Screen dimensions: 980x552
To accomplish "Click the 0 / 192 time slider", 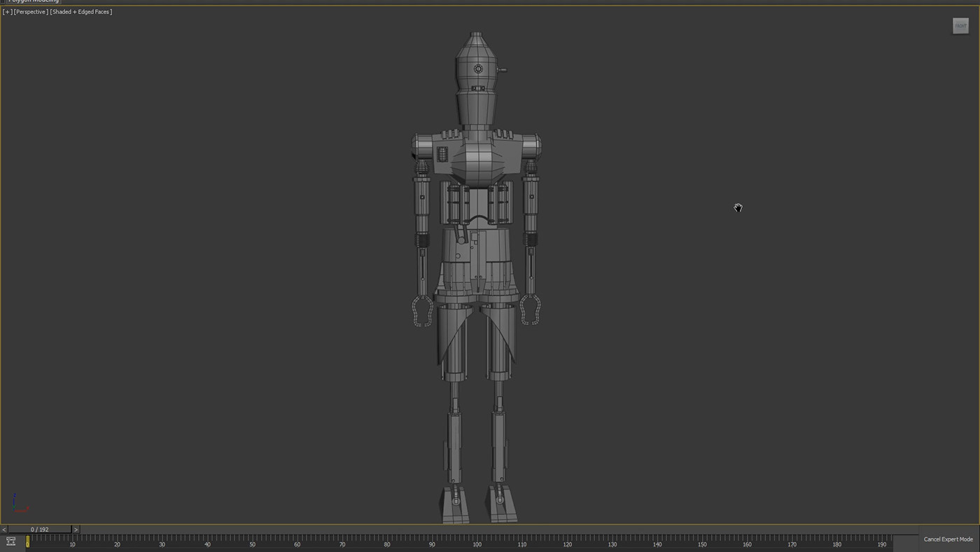I will 39,530.
